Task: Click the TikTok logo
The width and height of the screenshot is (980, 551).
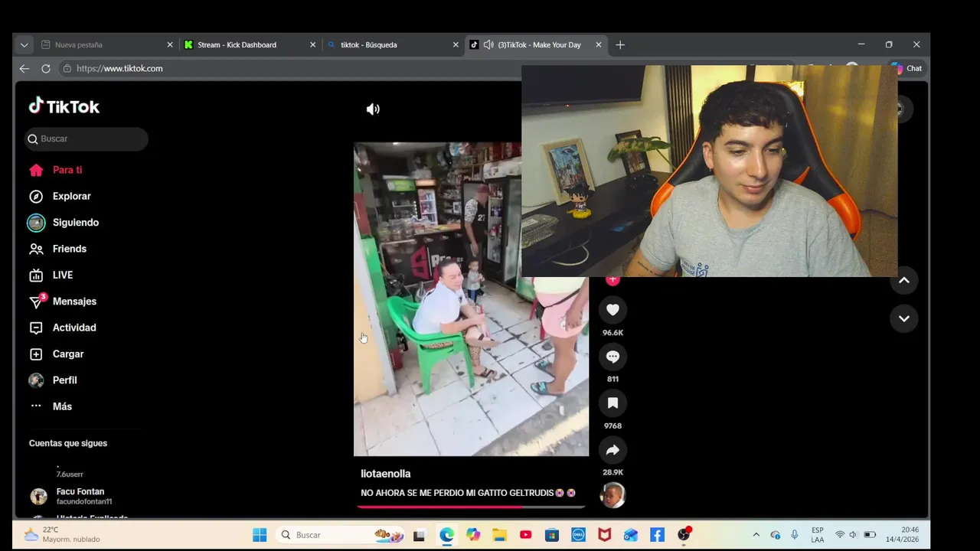Action: click(64, 106)
